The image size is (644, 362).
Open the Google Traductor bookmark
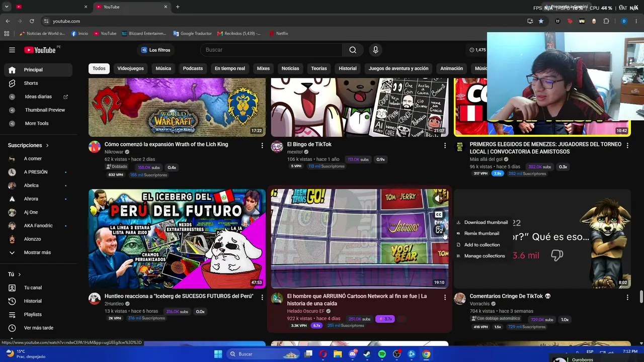coord(192,34)
